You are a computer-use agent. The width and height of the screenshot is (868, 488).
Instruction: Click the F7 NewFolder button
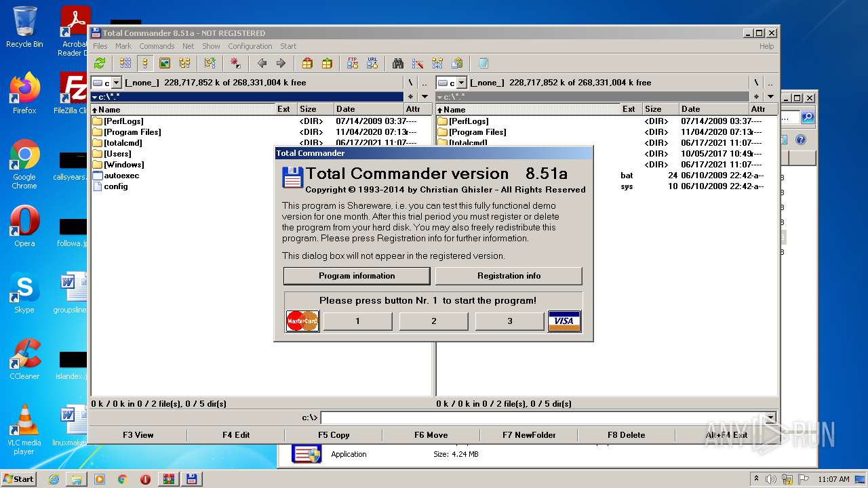(x=529, y=435)
